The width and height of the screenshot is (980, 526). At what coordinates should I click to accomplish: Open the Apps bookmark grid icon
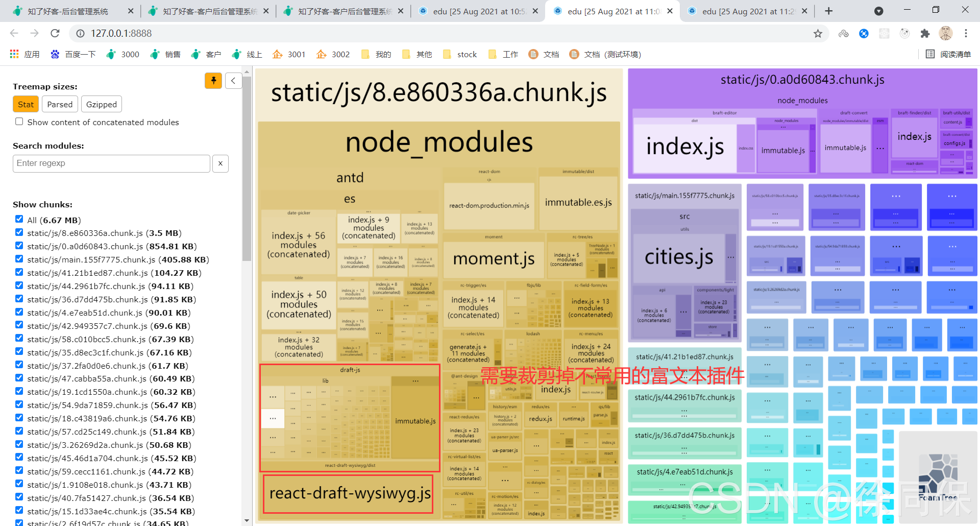point(24,54)
